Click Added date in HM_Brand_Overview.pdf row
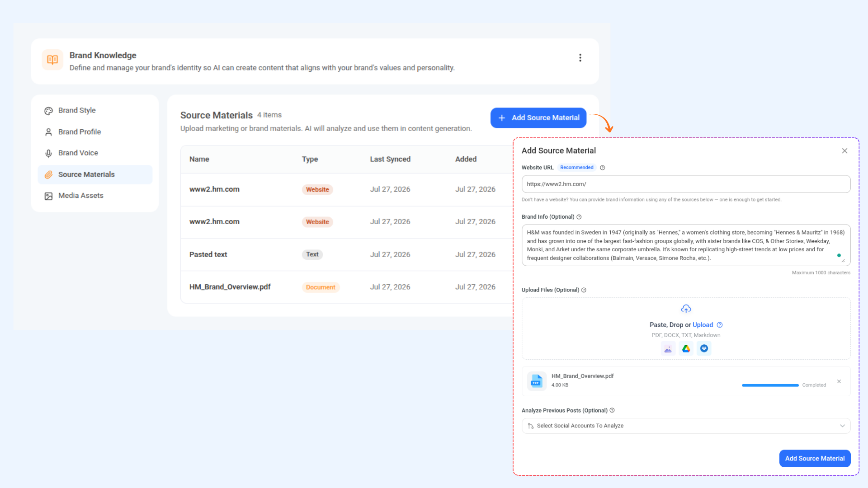The height and width of the screenshot is (488, 868). (x=475, y=287)
